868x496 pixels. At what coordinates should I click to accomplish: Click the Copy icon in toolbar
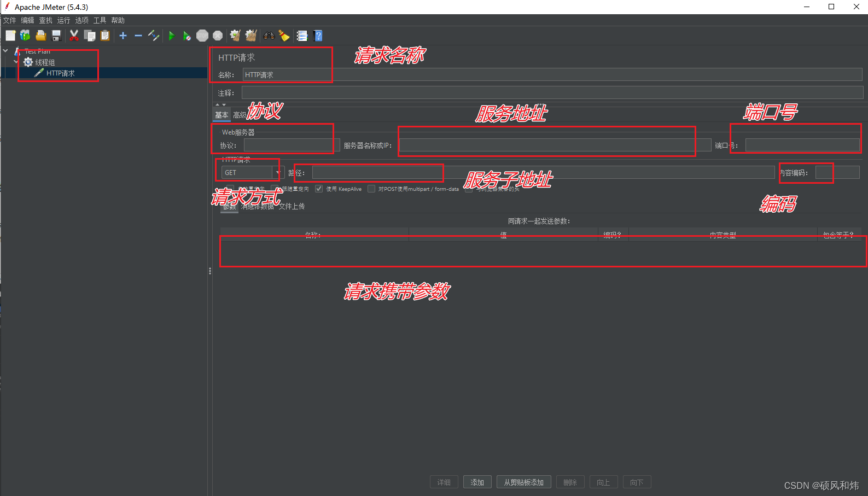click(90, 36)
